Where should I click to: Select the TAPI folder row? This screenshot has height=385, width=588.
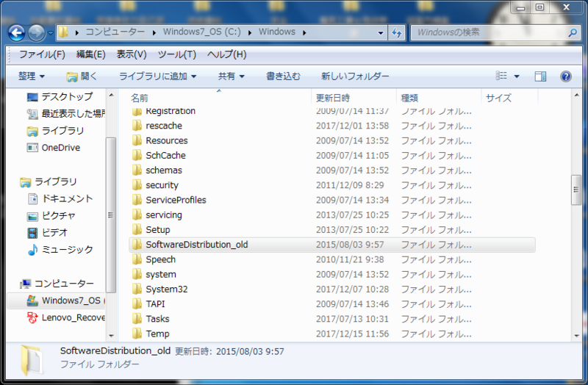point(332,304)
